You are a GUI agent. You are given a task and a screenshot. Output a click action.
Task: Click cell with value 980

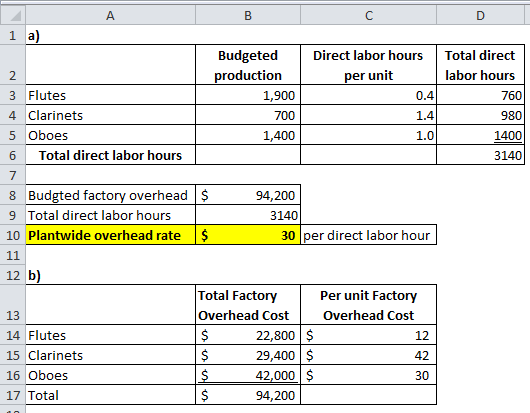point(480,115)
